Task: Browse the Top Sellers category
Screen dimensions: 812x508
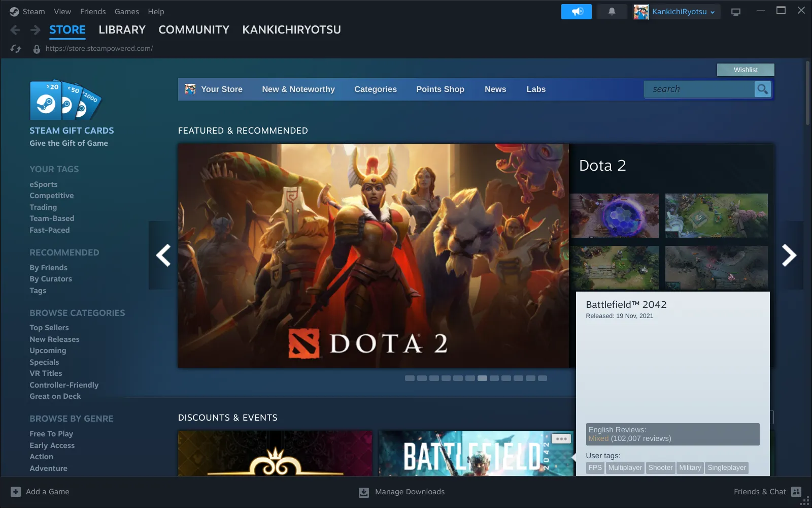Action: (49, 328)
